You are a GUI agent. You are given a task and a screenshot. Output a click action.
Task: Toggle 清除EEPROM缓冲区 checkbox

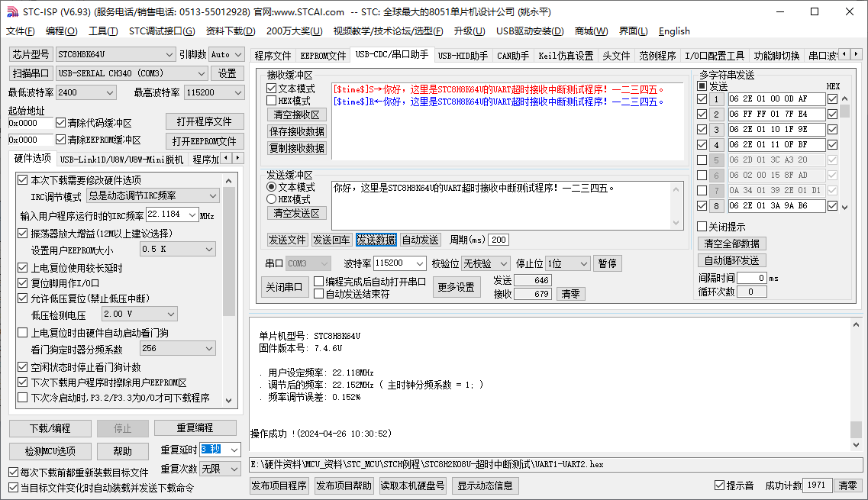pyautogui.click(x=61, y=140)
